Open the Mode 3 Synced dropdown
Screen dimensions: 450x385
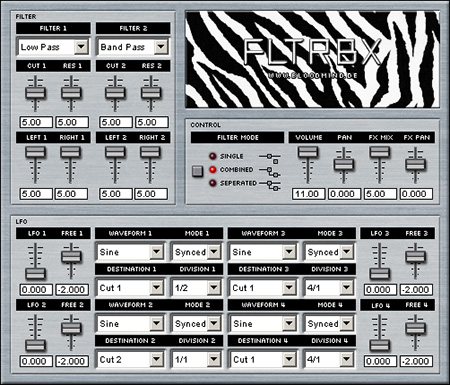pos(329,252)
